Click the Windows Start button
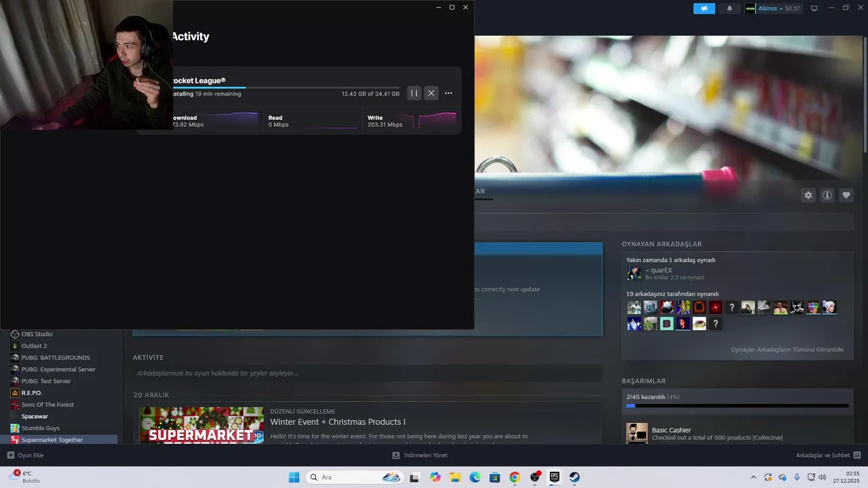 294,477
